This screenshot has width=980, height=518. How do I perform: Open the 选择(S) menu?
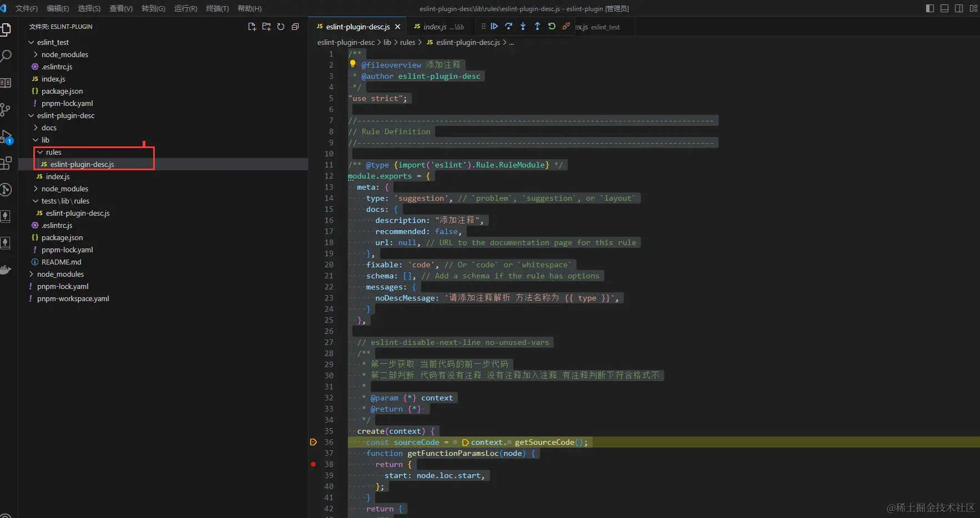pyautogui.click(x=89, y=8)
